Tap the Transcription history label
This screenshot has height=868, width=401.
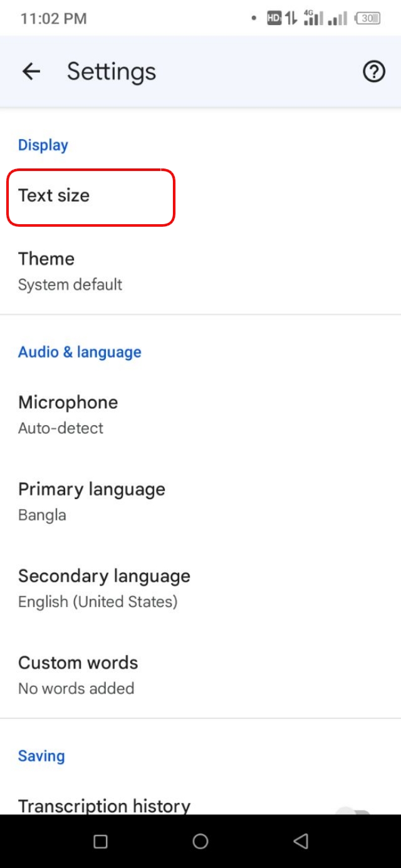click(104, 805)
